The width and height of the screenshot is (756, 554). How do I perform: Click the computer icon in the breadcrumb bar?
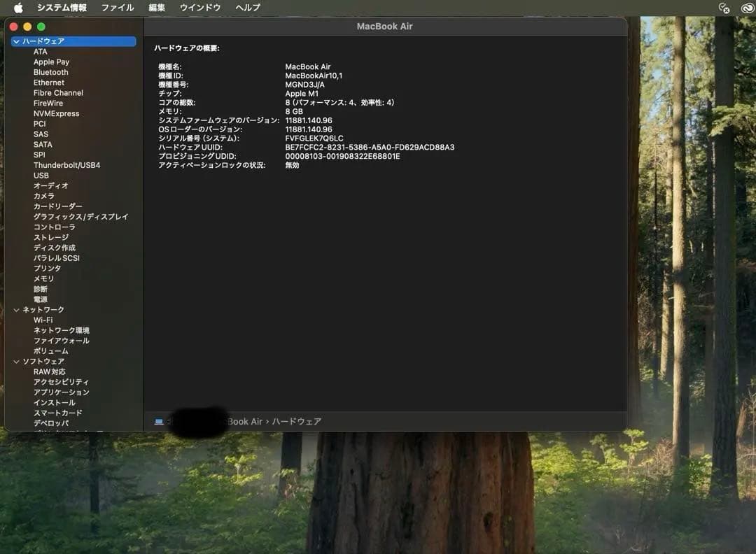click(x=158, y=421)
